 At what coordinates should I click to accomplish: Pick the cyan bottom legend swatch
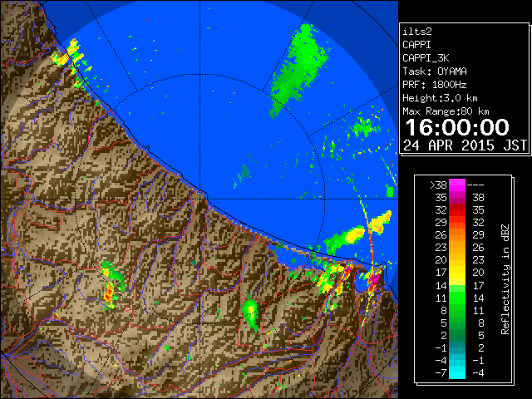[457, 372]
